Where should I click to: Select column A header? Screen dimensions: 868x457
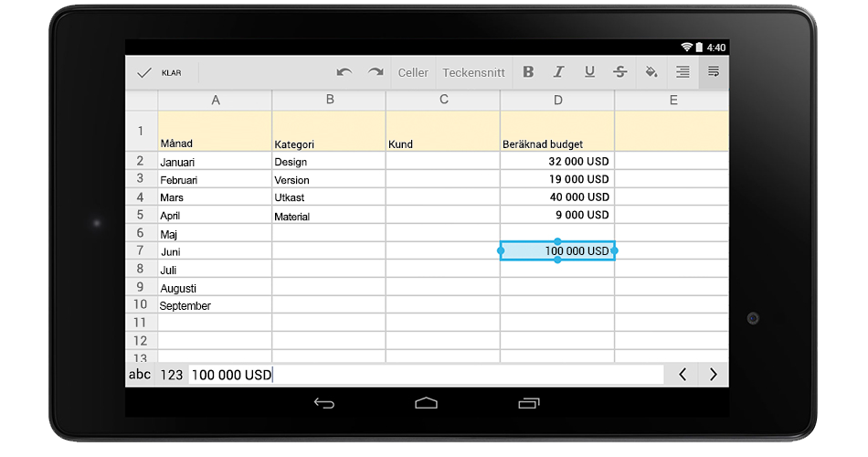point(216,101)
